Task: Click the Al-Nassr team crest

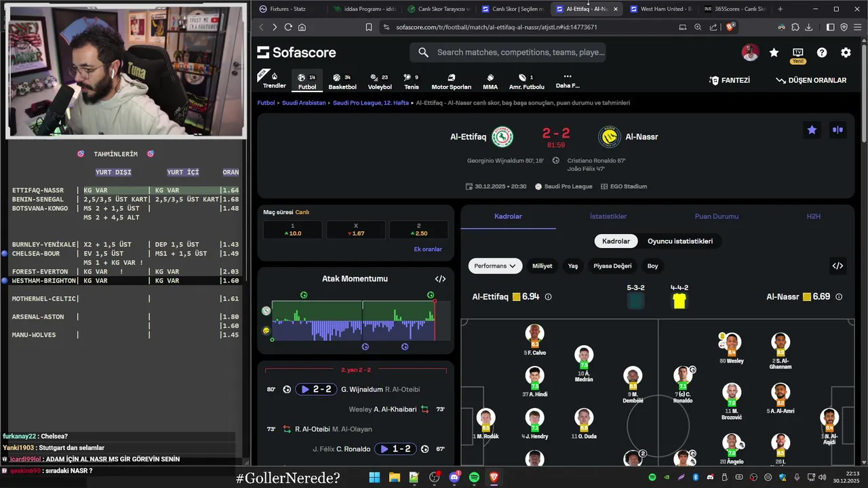Action: click(610, 137)
